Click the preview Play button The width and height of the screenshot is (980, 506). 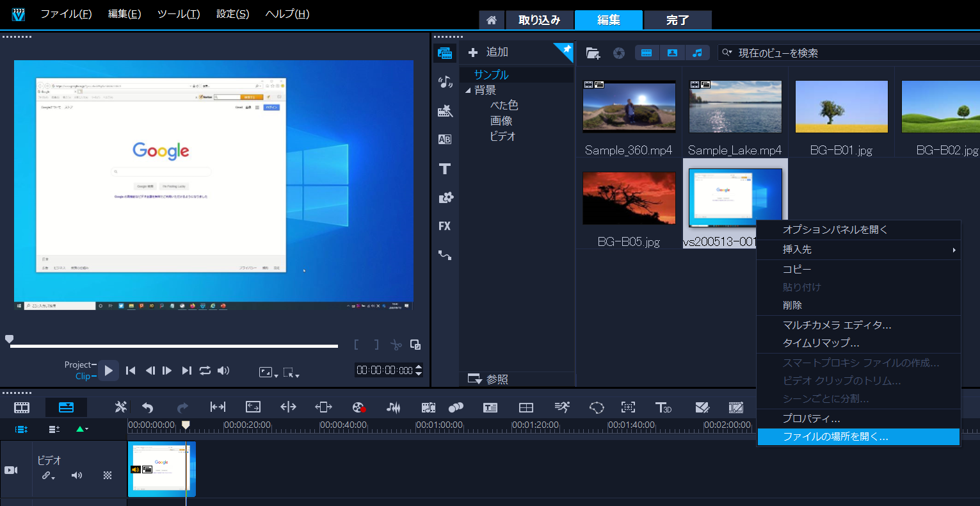pyautogui.click(x=108, y=370)
